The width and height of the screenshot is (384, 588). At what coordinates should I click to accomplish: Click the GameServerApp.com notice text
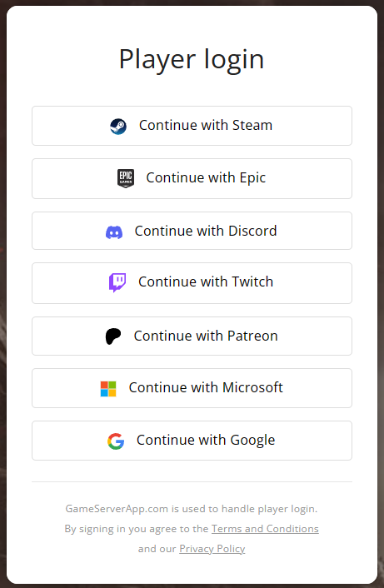(192, 509)
